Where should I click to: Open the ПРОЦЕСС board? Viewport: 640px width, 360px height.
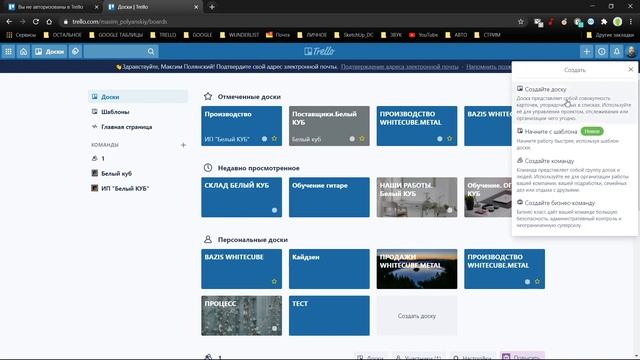click(x=241, y=316)
